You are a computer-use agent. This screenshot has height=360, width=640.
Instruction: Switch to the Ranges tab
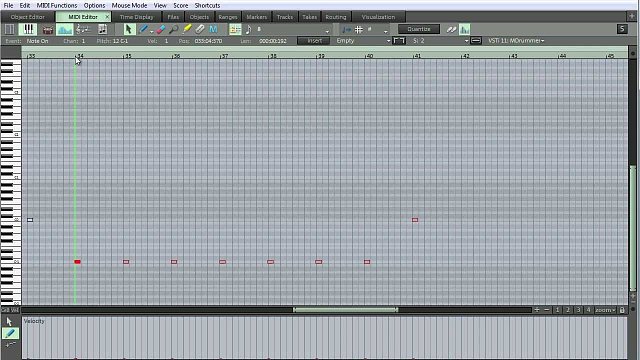point(228,17)
